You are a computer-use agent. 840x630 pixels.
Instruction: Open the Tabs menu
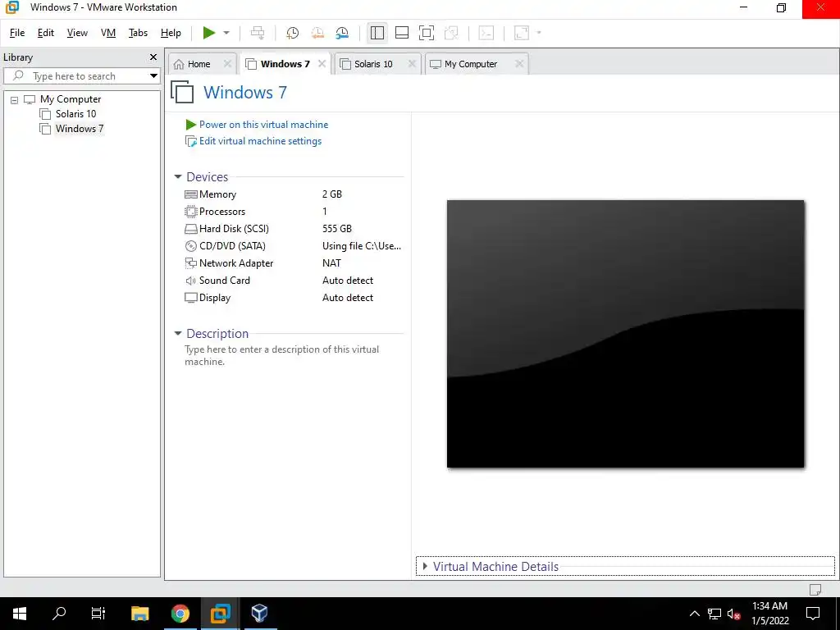(138, 33)
